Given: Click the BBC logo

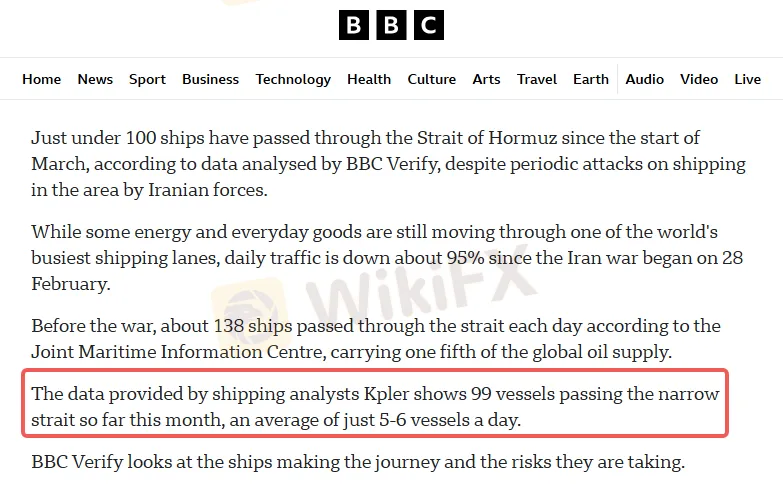Looking at the screenshot, I should 391,25.
